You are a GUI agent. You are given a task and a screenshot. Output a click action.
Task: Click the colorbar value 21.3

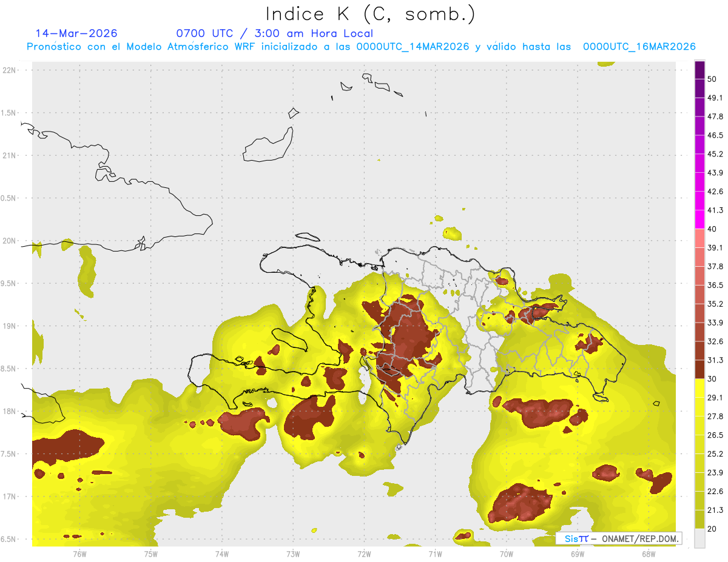point(716,510)
